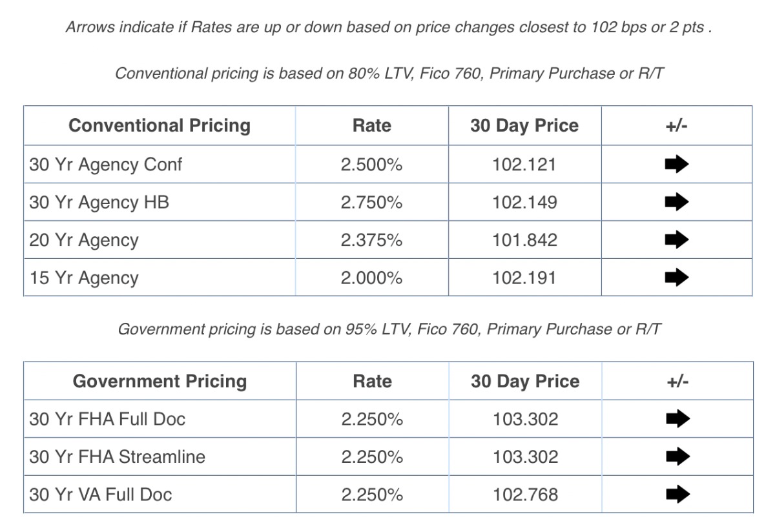Click the arrow icon for 30 Yr Agency HB
Image resolution: width=775 pixels, height=532 pixels.
click(x=676, y=202)
